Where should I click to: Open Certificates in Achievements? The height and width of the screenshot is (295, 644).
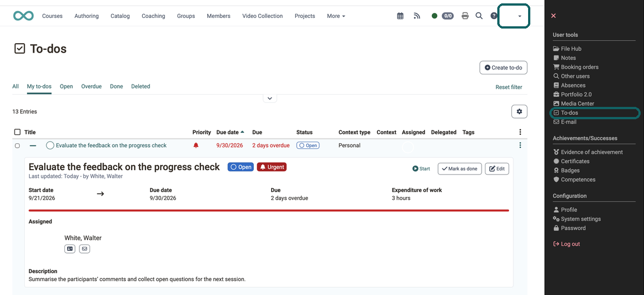(x=571, y=161)
